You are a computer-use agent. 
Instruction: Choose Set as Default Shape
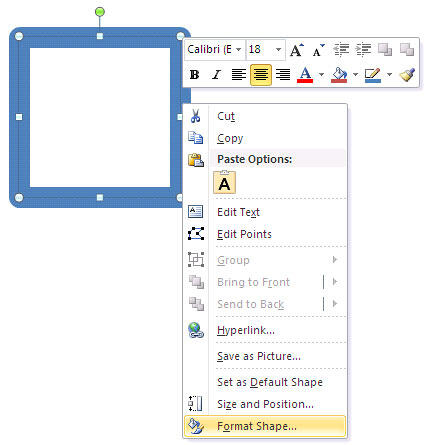270,382
